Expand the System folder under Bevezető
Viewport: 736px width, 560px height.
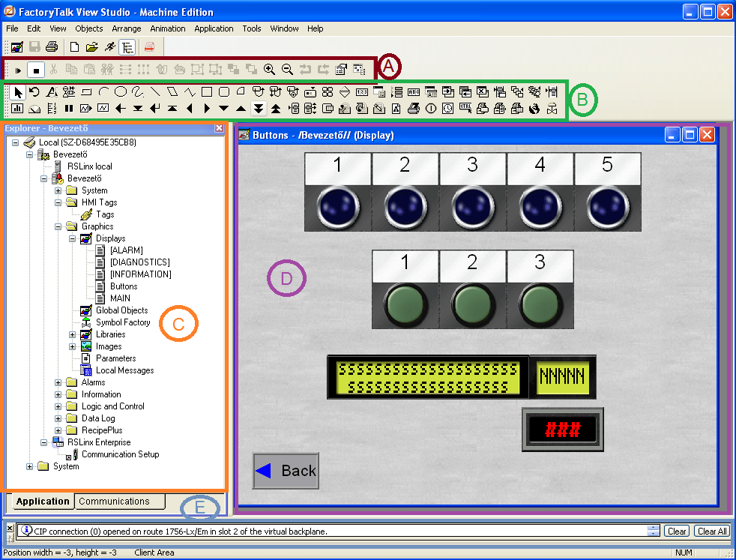pos(58,190)
